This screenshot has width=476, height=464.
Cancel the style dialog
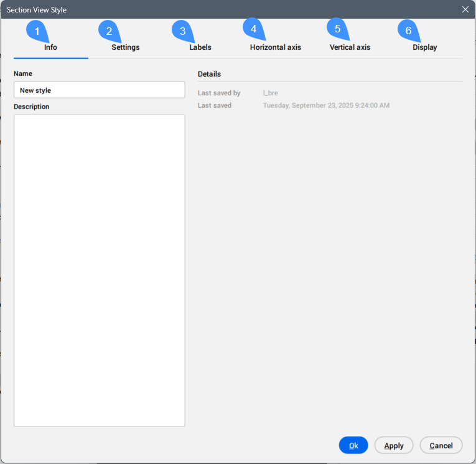tap(441, 445)
